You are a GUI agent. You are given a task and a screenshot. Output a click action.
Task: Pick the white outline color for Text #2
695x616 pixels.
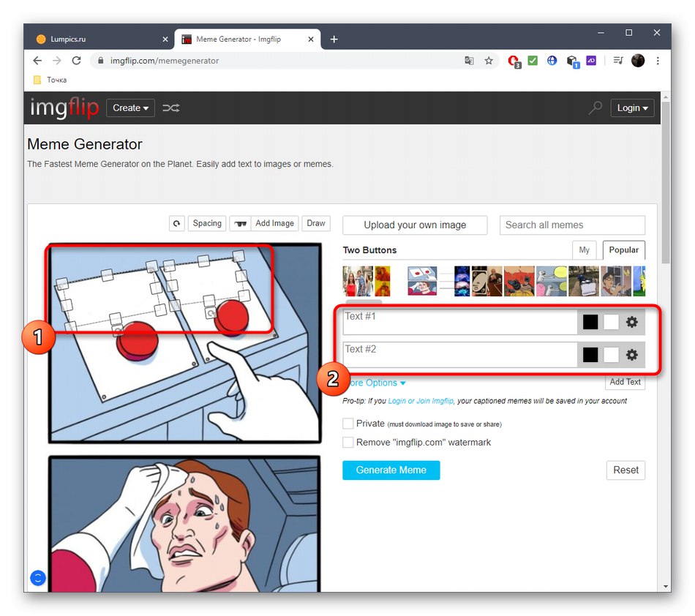click(611, 355)
